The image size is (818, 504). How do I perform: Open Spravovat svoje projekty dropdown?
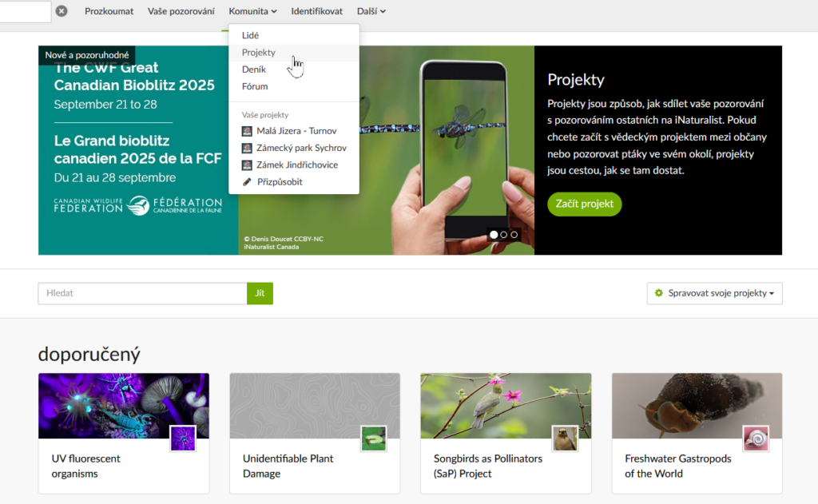point(714,293)
